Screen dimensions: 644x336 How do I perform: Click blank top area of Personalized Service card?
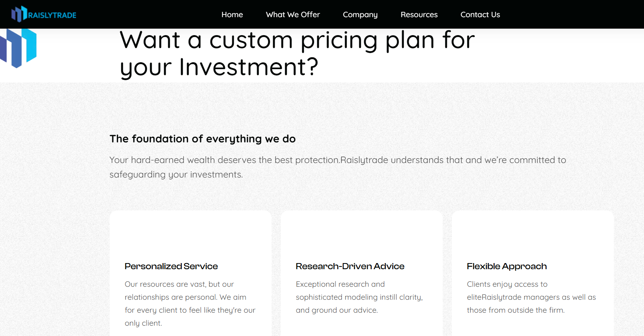190,233
